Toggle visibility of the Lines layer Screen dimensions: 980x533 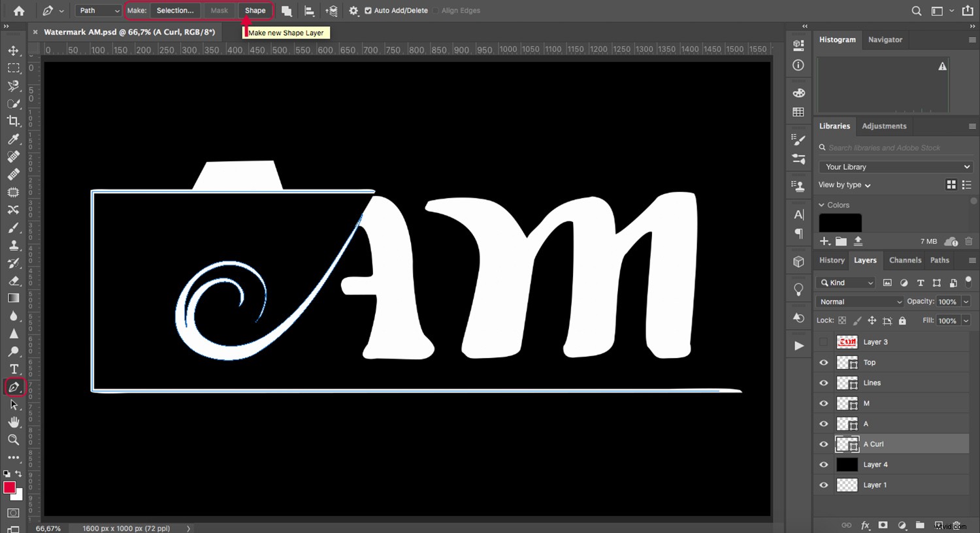[x=824, y=383]
